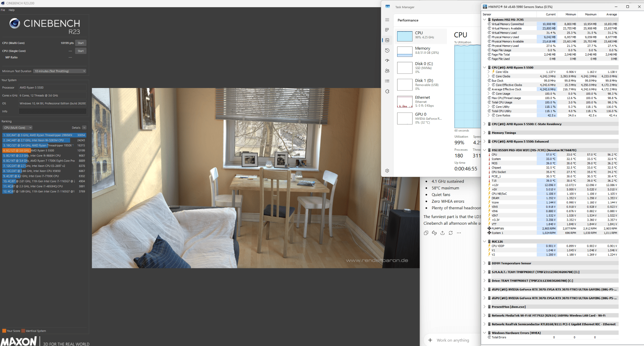Select Threadripper 2990WX ranking row
Viewport: 644px width, 346px height.
[x=44, y=135]
